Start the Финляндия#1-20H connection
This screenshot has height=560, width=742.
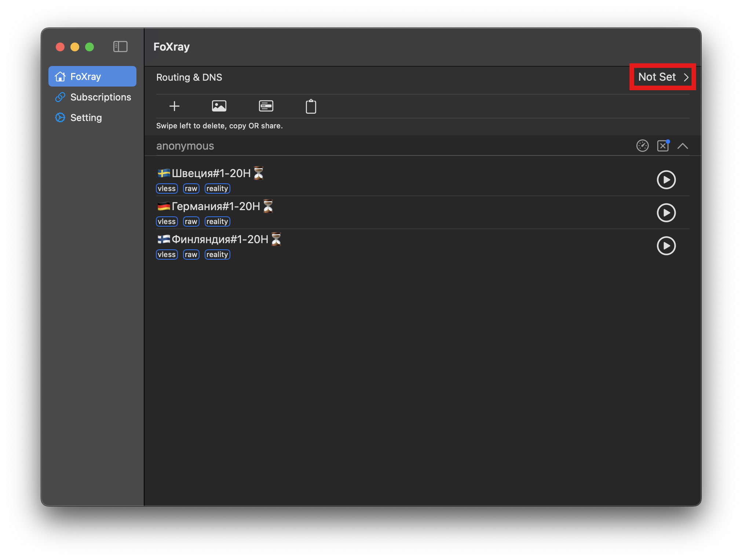pyautogui.click(x=666, y=246)
